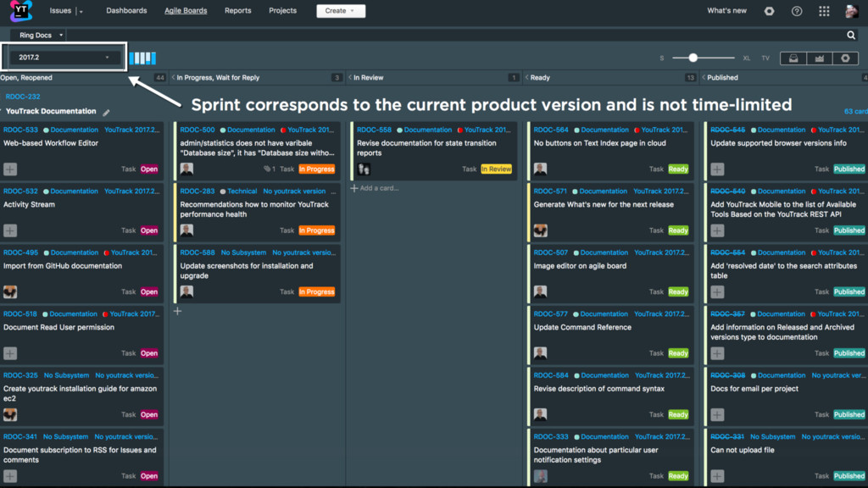Assign user on RDOC-518 card
Viewport: 868px width, 488px height.
[x=10, y=353]
